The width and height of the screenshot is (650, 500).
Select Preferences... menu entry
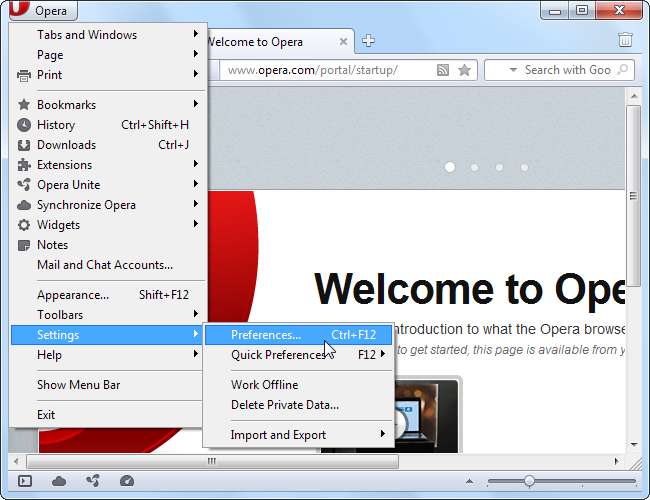[x=266, y=335]
